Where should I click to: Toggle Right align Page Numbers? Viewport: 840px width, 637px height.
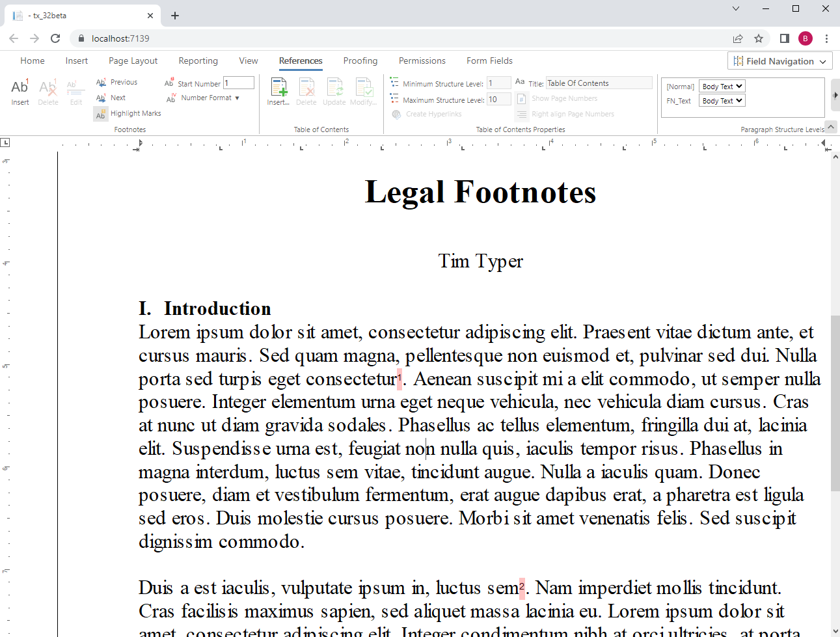point(565,114)
